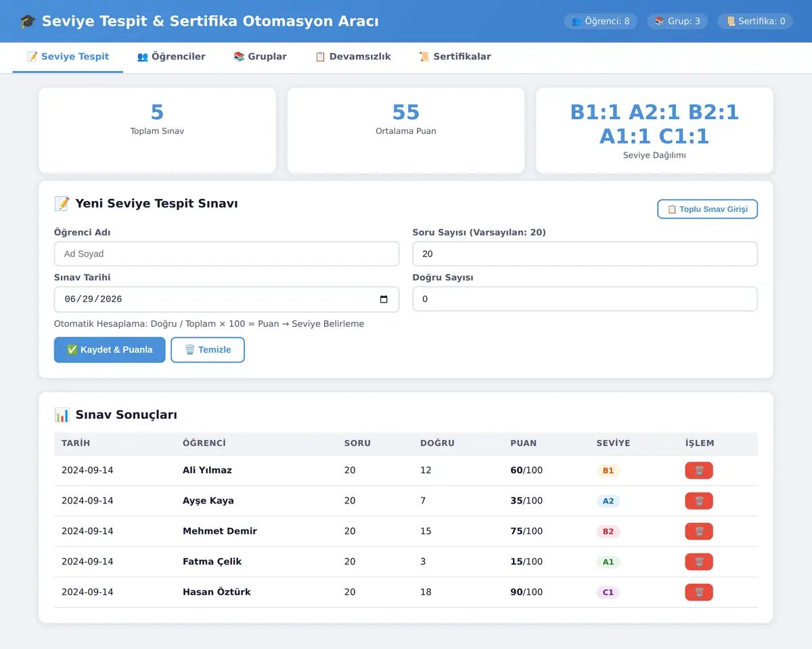
Task: Click the graduation cap logo icon
Action: tap(28, 21)
